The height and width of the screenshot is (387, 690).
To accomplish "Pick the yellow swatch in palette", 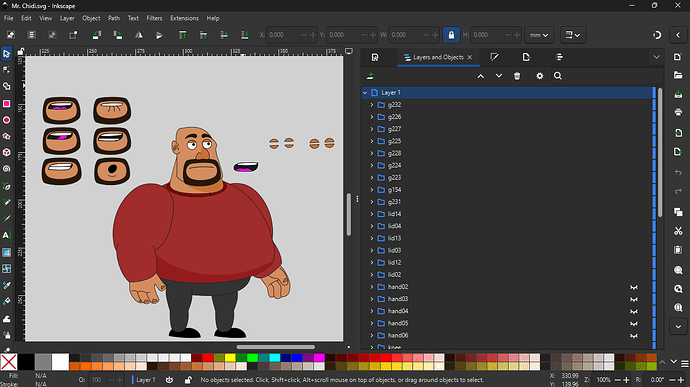I will 230,357.
